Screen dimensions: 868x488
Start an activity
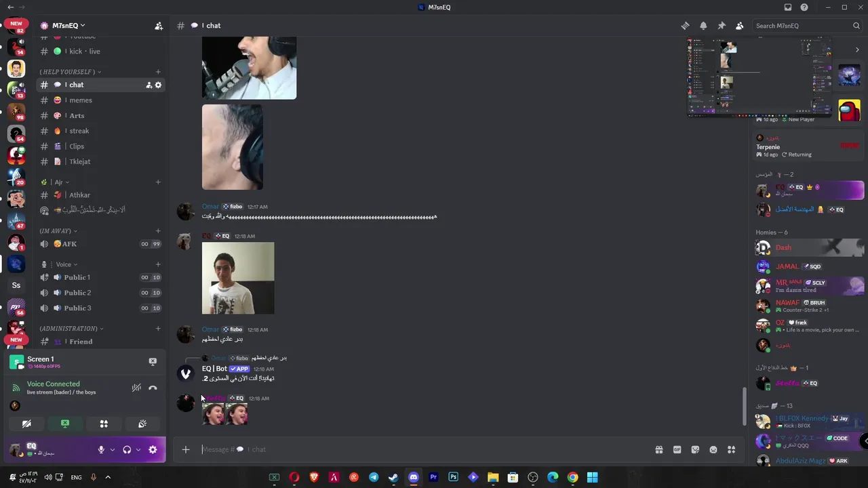104,424
